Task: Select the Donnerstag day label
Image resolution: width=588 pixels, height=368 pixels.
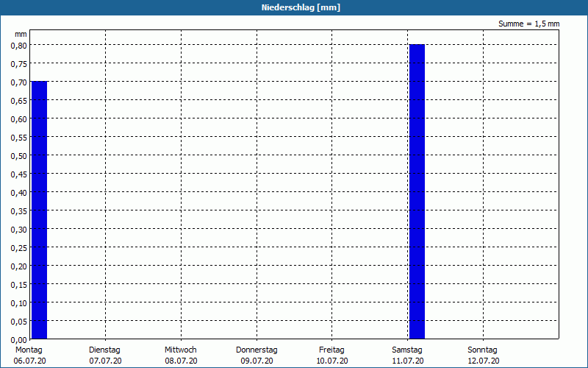Action: click(x=257, y=350)
